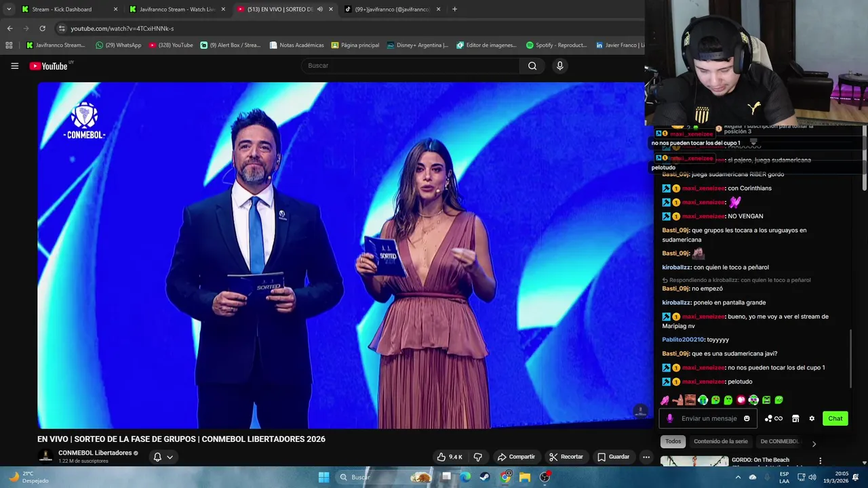Open the Chrome apps grid bookmark icon

coord(9,45)
